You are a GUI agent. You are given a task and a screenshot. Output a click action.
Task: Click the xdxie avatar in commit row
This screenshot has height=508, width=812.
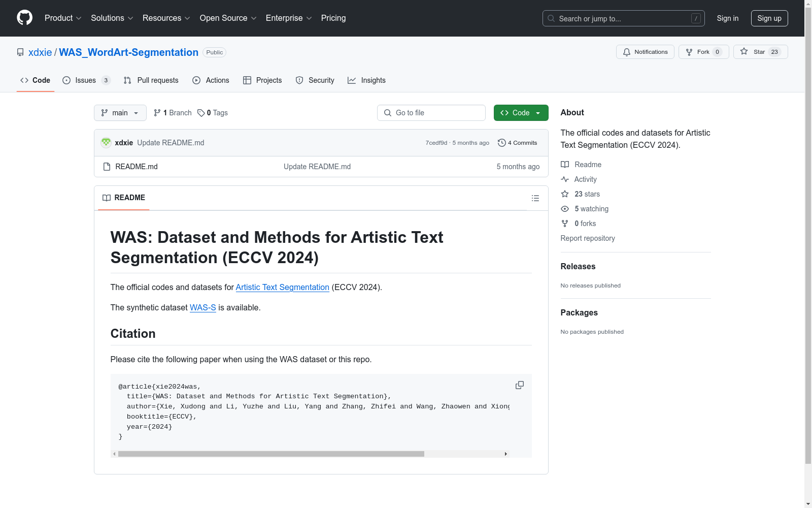click(106, 143)
